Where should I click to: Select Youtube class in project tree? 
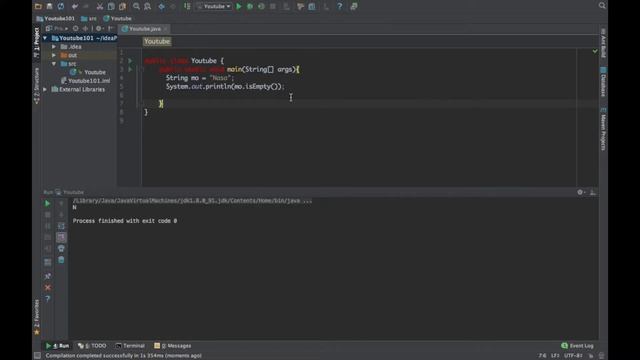pos(87,72)
